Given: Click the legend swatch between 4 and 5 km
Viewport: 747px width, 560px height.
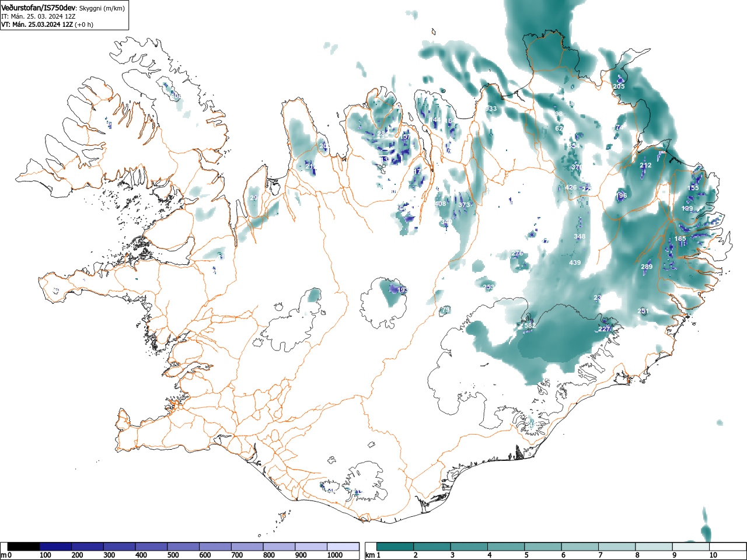Looking at the screenshot, I should (507, 547).
